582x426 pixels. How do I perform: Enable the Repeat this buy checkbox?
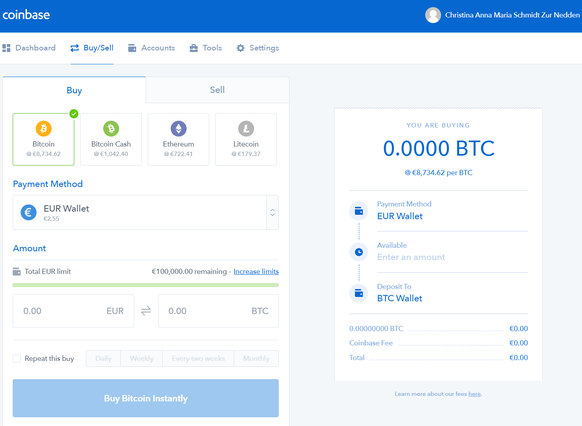(17, 358)
